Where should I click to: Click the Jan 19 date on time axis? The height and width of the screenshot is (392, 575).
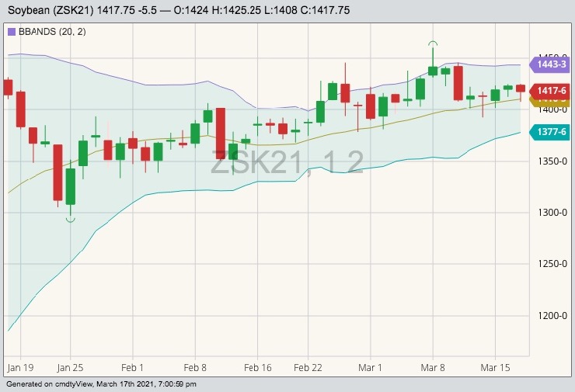coord(19,367)
